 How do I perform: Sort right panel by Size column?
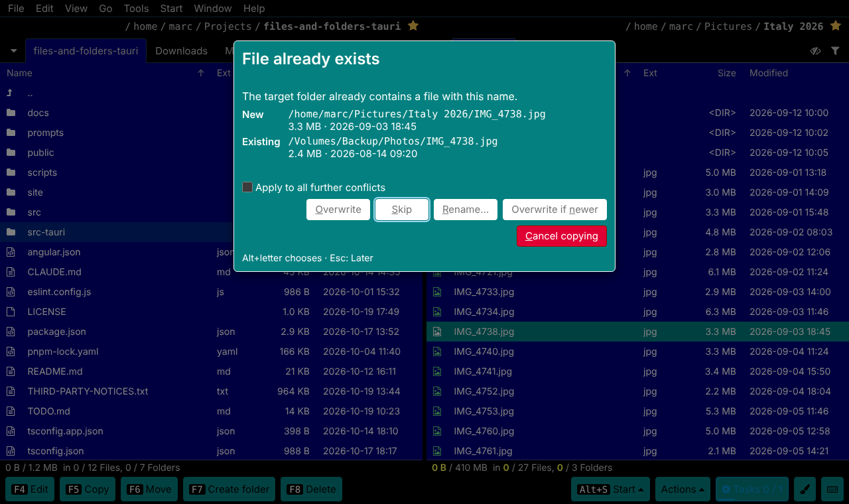pos(726,73)
